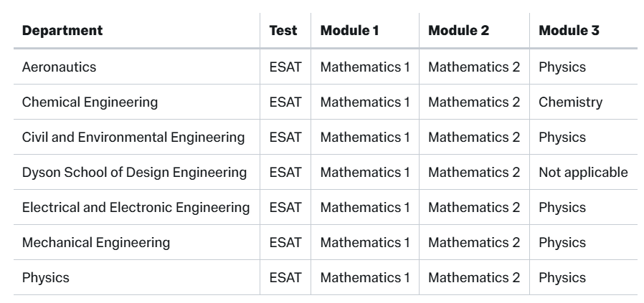Select the Not applicable cell
The height and width of the screenshot is (303, 644).
(x=583, y=172)
